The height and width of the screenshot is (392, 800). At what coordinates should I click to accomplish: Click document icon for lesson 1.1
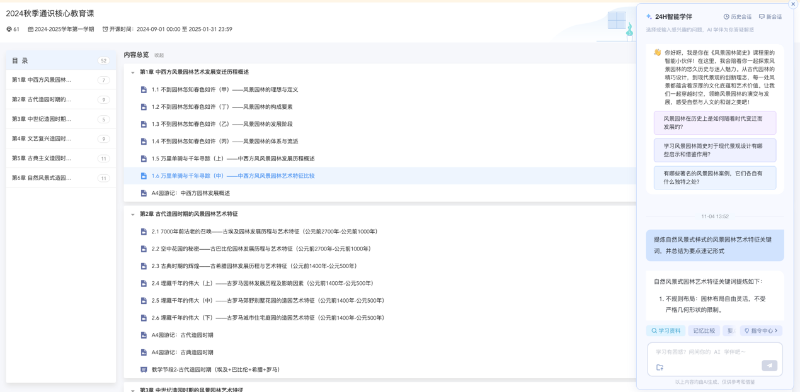tap(144, 89)
